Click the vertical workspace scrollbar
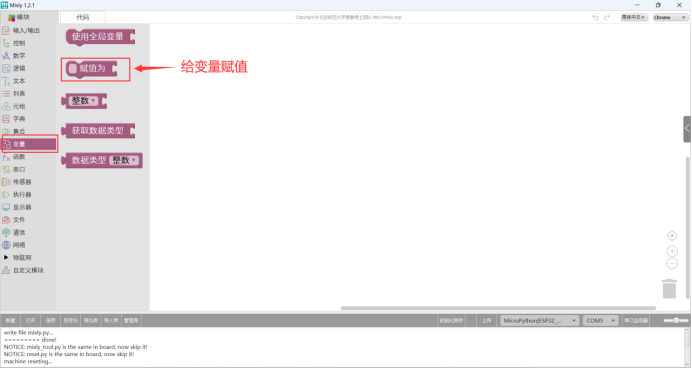This screenshot has height=368, width=692. (x=688, y=227)
